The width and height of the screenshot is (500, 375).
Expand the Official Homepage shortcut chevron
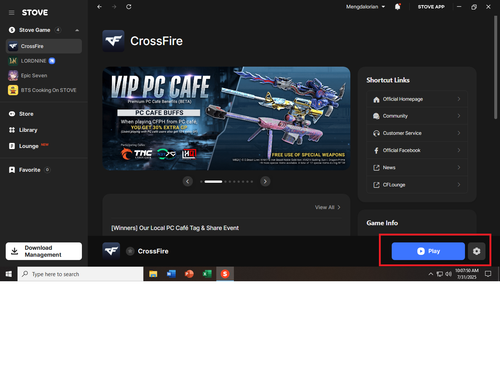tap(459, 99)
